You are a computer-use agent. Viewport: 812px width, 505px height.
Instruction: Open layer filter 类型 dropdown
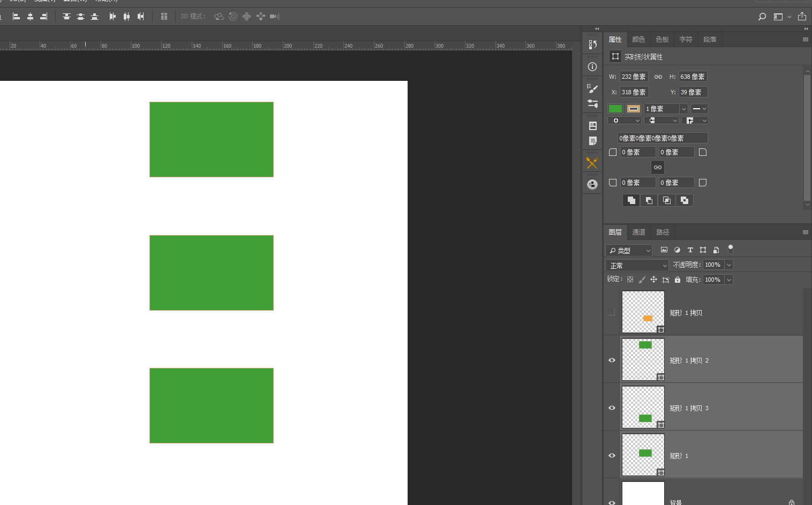629,250
